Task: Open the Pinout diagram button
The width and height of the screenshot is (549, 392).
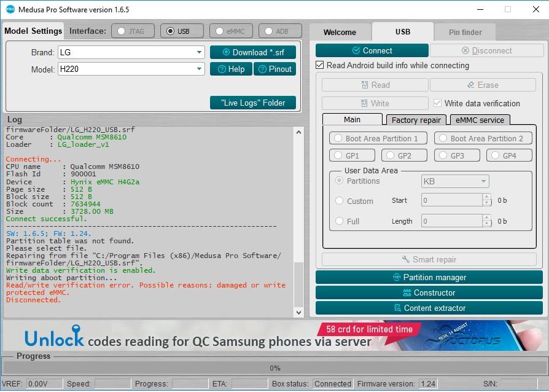Action: tap(275, 69)
